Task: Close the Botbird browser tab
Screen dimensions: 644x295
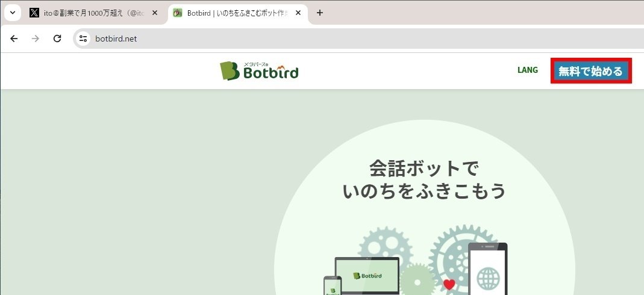Action: [x=298, y=13]
